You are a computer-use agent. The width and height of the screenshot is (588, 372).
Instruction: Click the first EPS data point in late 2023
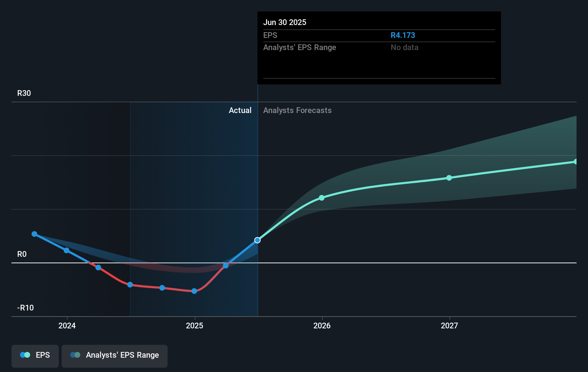pos(34,234)
